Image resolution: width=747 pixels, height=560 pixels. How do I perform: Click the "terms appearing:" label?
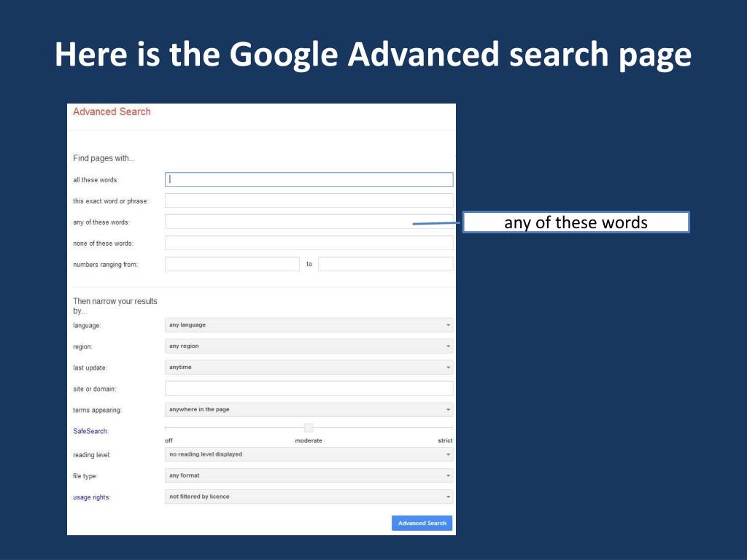point(97,410)
